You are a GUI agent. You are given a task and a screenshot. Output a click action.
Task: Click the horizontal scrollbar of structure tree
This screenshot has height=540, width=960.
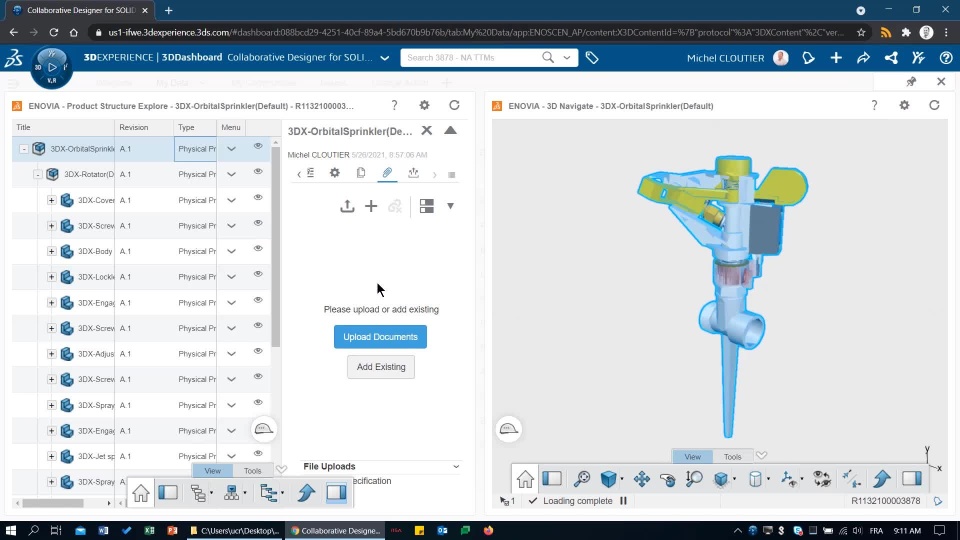pos(53,503)
